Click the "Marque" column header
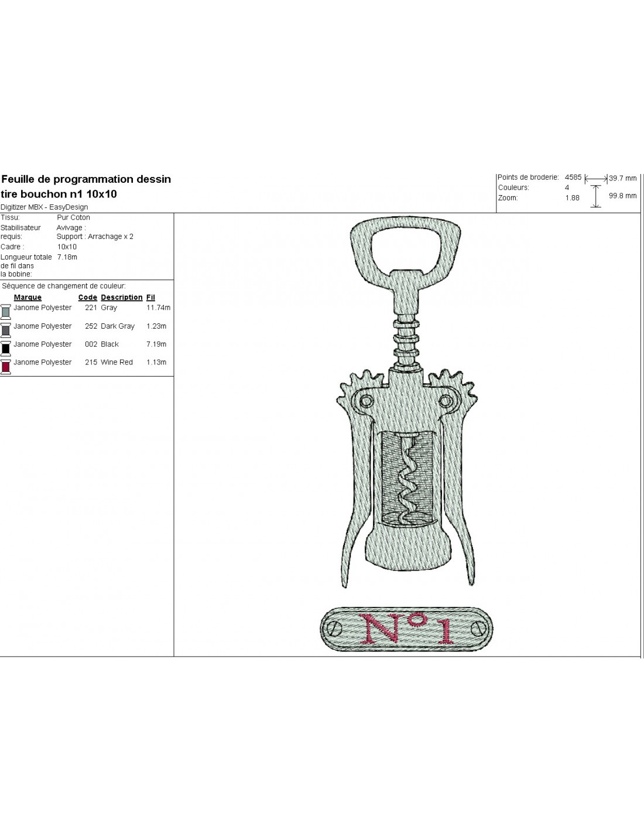The height and width of the screenshot is (833, 644). coord(28,298)
